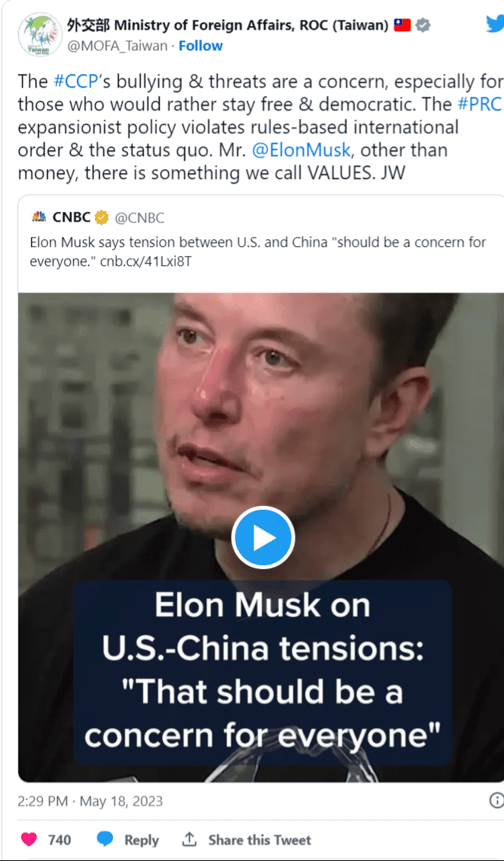Image resolution: width=504 pixels, height=861 pixels.
Task: Follow the @MOFA_Taiwan account
Action: pyautogui.click(x=201, y=46)
